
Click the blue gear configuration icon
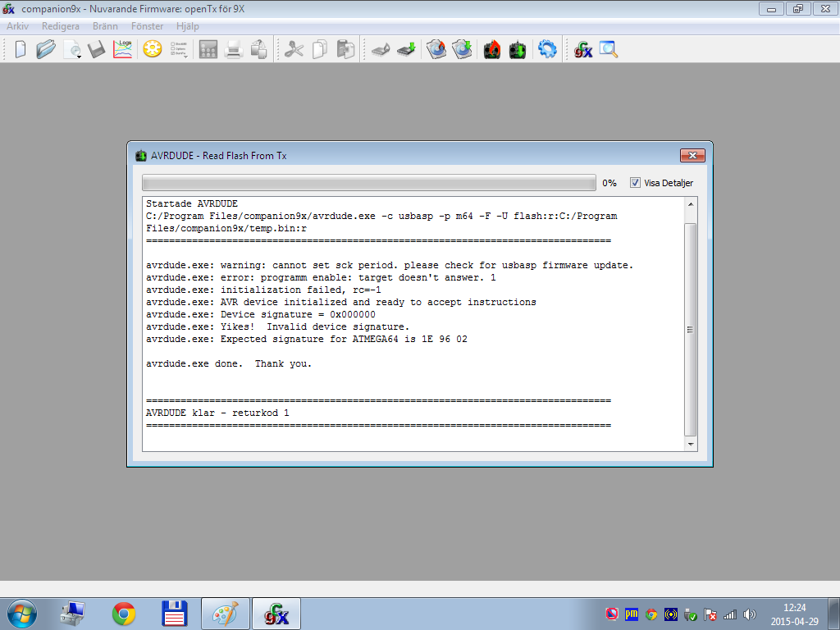(x=547, y=49)
